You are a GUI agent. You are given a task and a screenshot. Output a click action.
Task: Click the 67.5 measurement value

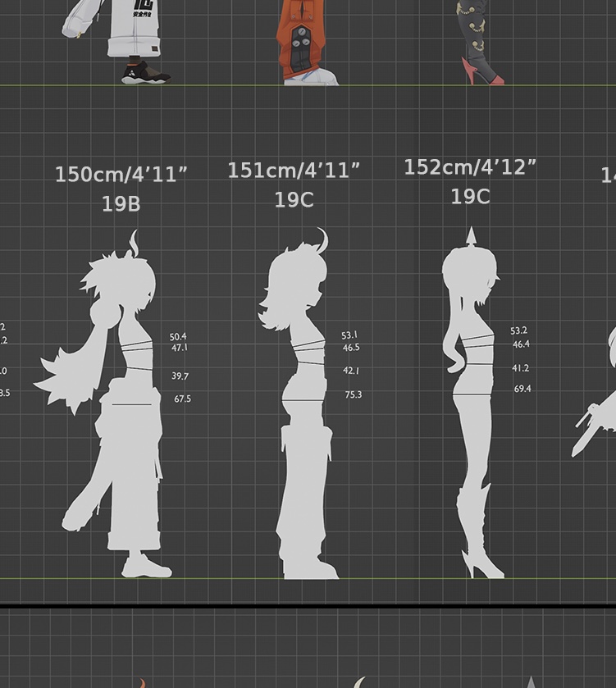click(183, 399)
